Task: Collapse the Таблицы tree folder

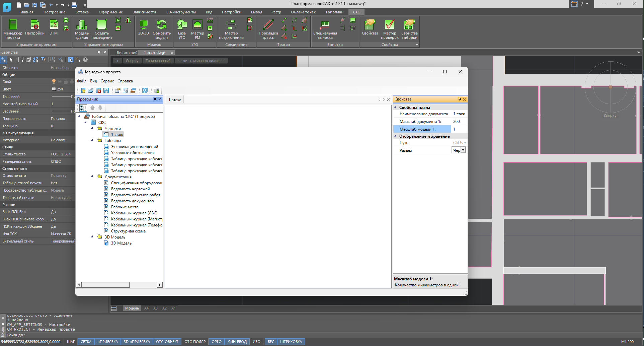Action: (92, 140)
